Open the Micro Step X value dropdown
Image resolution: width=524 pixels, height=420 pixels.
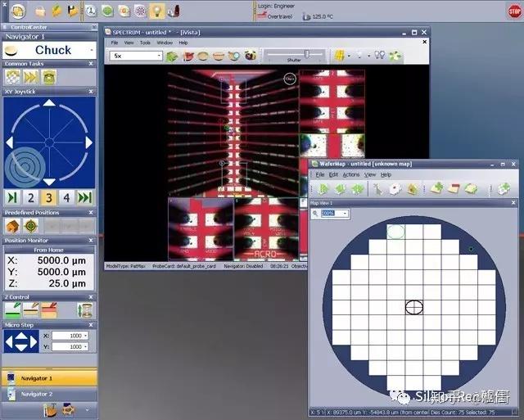(86, 336)
